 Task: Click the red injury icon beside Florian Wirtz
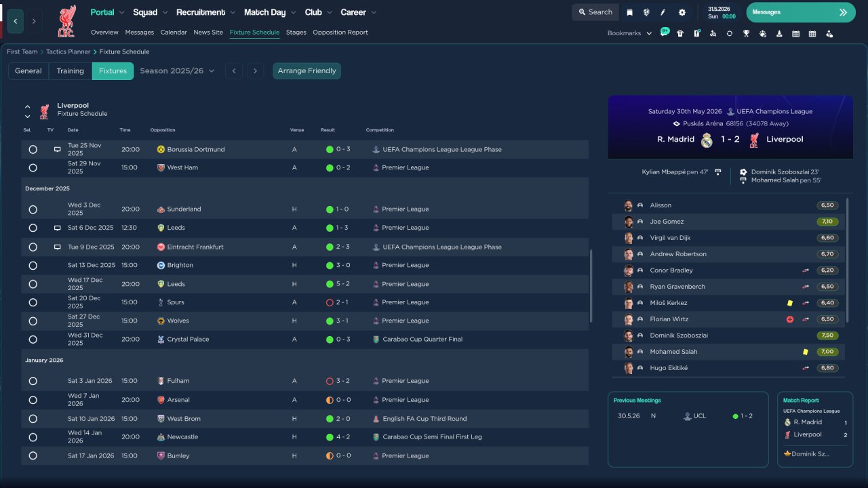click(790, 319)
